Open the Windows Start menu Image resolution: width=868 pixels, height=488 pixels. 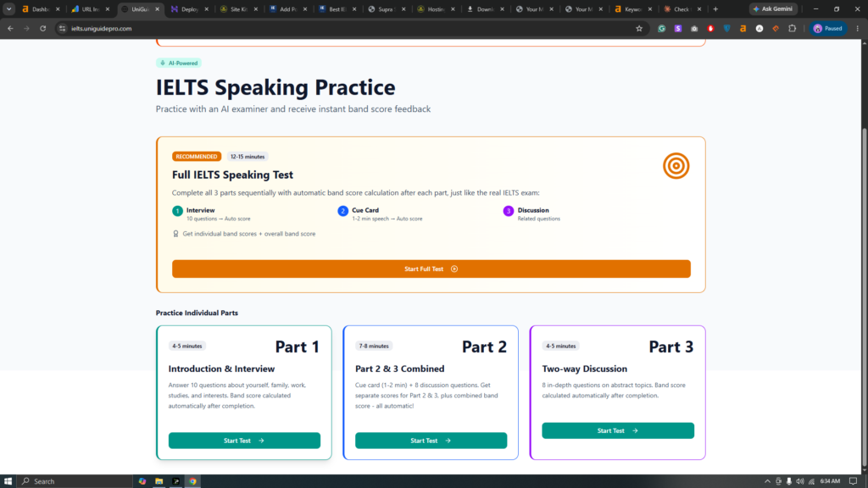[8, 481]
